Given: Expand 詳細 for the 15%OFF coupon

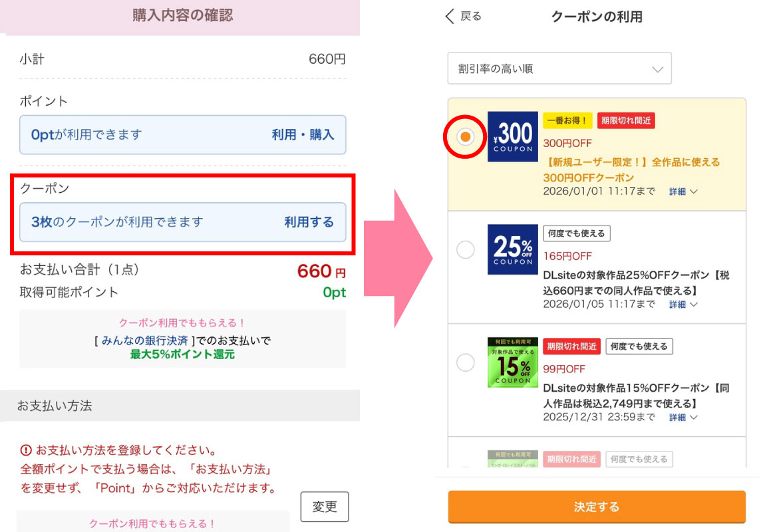Looking at the screenshot, I should coord(683,418).
